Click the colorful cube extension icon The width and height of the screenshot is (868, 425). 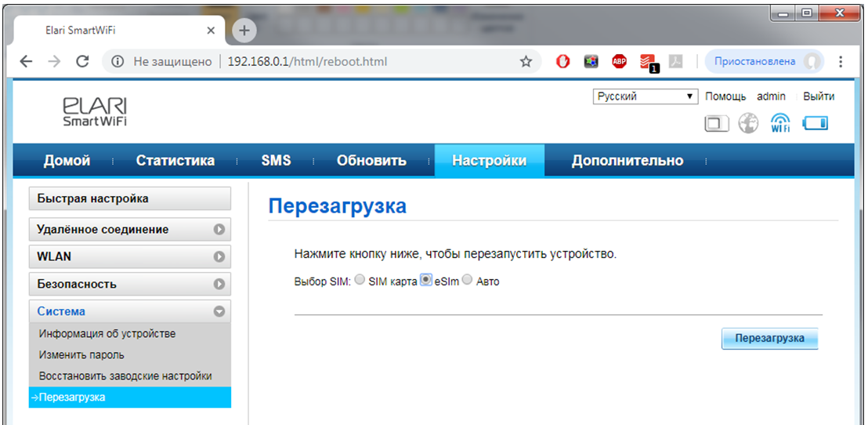591,61
